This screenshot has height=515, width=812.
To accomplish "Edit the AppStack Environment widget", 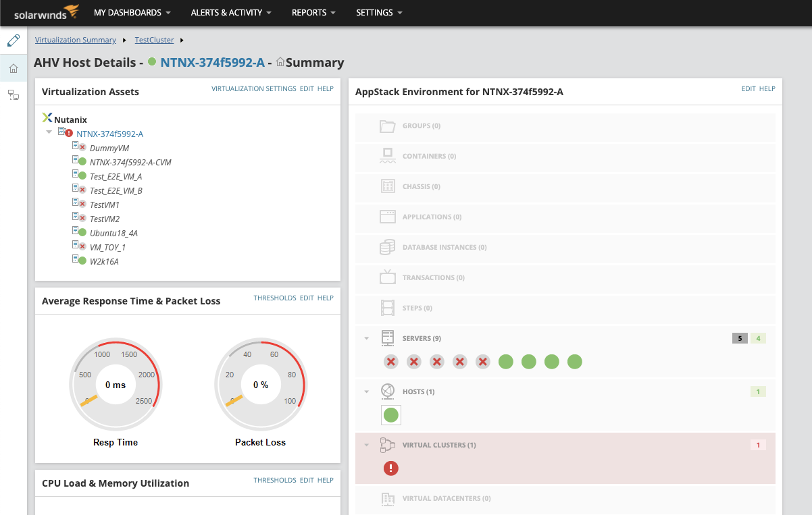I will [x=748, y=88].
